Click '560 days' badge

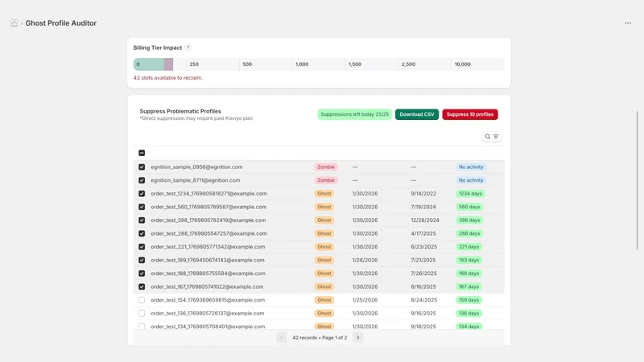pyautogui.click(x=469, y=207)
